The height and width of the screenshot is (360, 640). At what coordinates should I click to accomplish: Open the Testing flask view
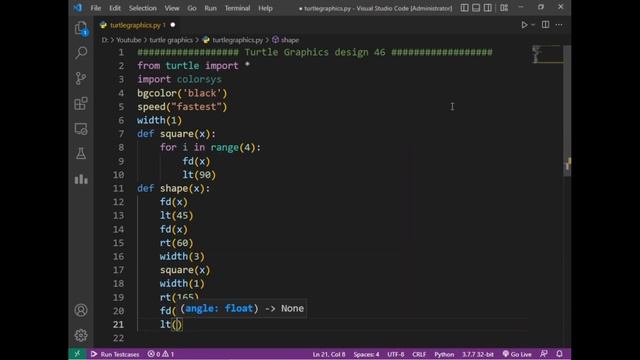81,154
